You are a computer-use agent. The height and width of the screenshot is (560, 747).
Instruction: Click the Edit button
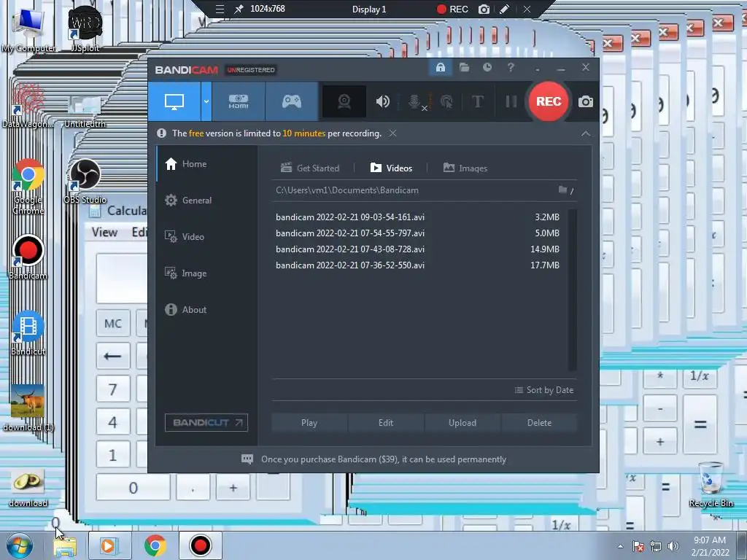pos(386,423)
